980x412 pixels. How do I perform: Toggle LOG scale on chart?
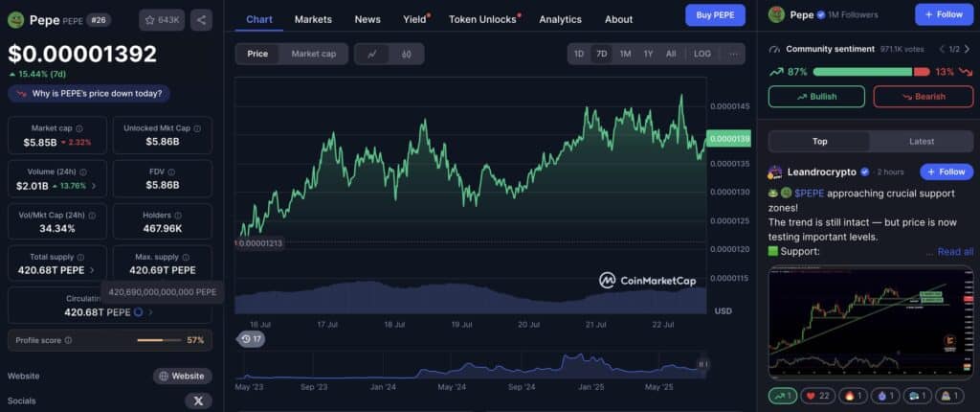702,54
